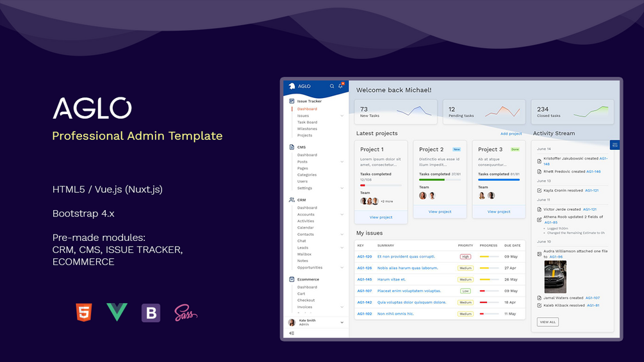The image size is (644, 362).
Task: Open Calendar under CRM
Action: coord(305,228)
